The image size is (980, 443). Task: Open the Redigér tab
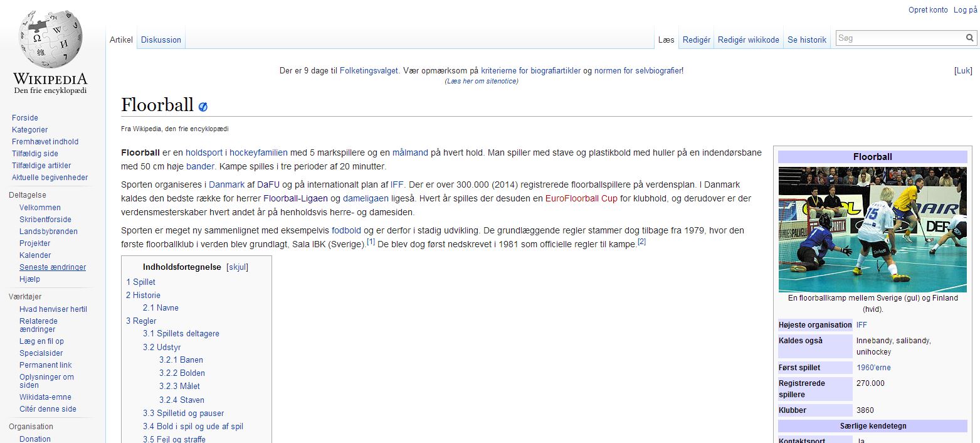click(696, 40)
